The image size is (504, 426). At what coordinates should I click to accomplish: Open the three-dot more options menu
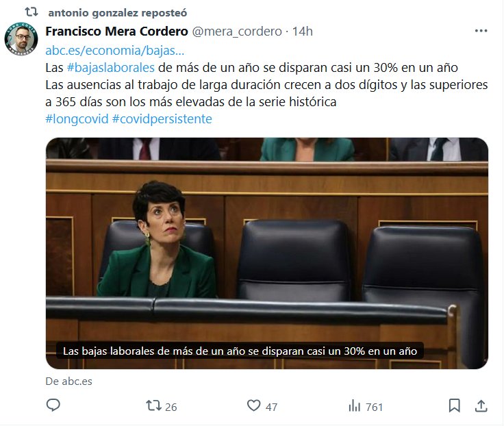(x=481, y=31)
